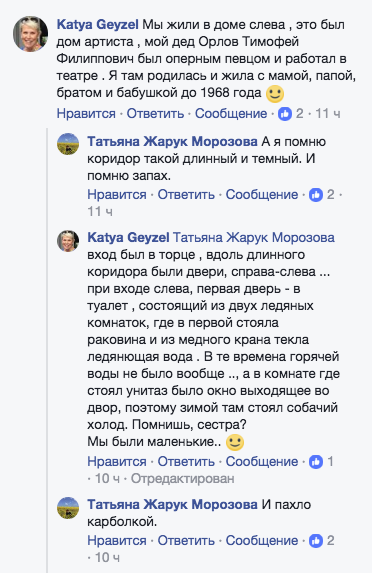This screenshot has width=372, height=573.
Task: Send Сообщение to Katya from top comment
Action: (231, 114)
